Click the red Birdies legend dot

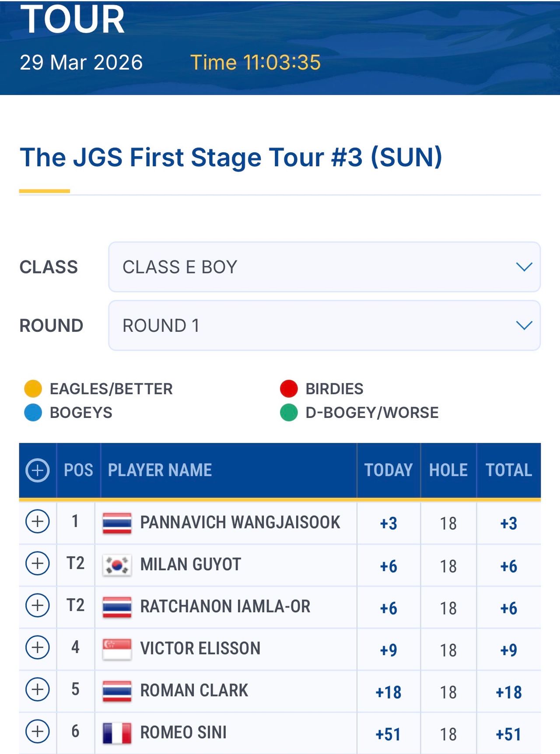(x=289, y=389)
